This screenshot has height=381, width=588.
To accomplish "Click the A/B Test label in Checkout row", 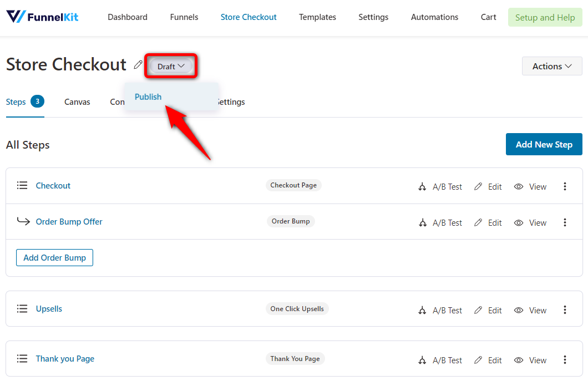I will pyautogui.click(x=447, y=187).
